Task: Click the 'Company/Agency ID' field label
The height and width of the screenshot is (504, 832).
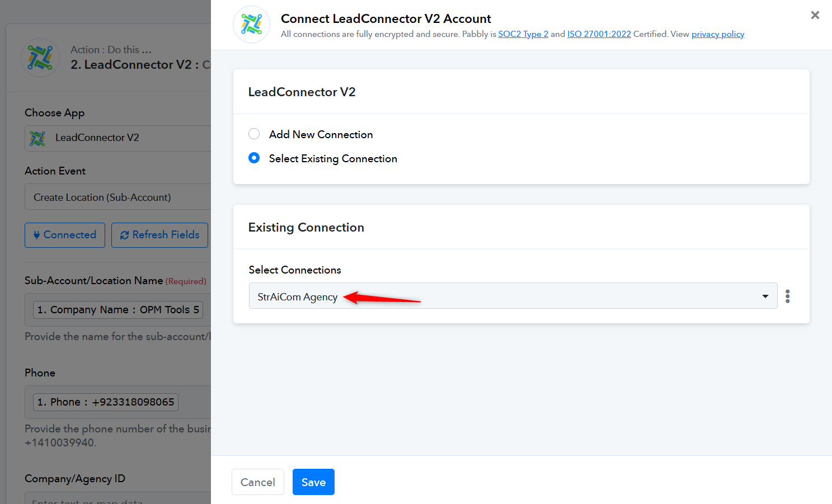Action: (75, 479)
